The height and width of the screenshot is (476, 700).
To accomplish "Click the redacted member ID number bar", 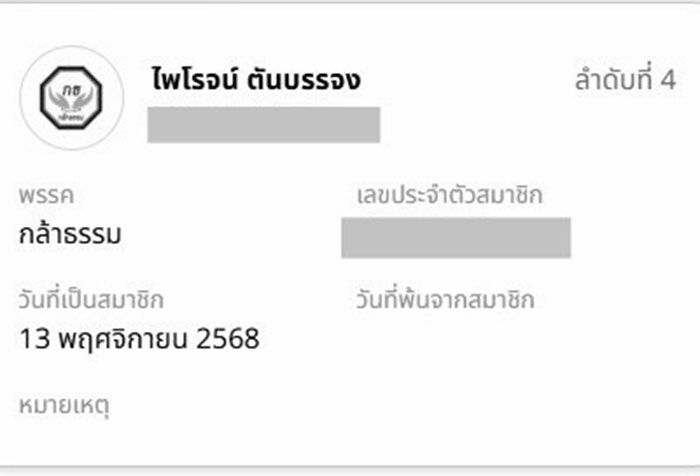I will pyautogui.click(x=455, y=238).
